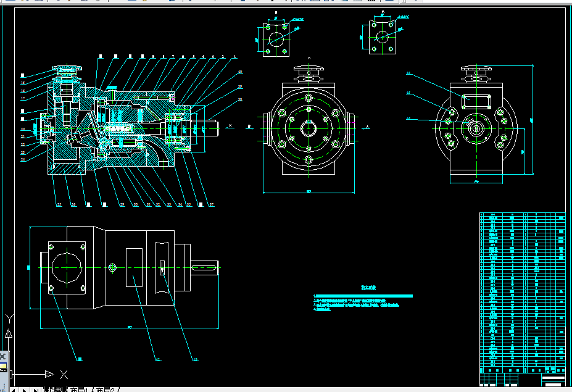Click the parts list table above the title block
Image resolution: width=572 pixels, height=392 pixels.
tap(523, 293)
